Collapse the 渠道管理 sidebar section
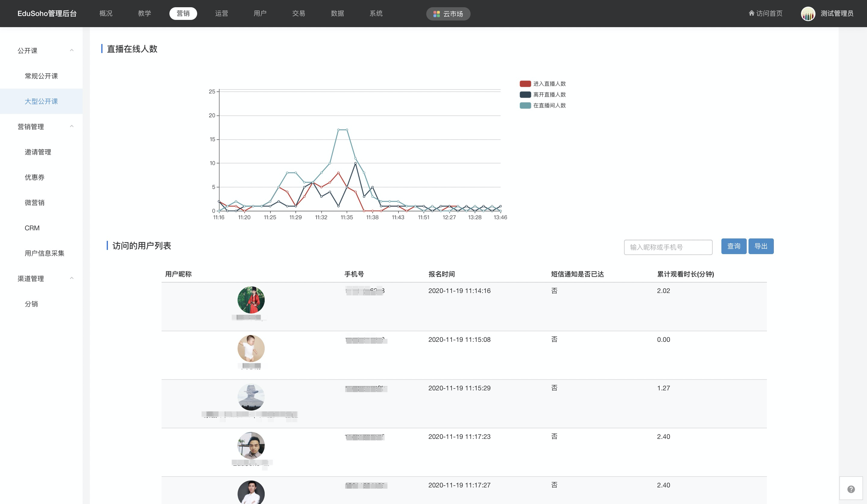The width and height of the screenshot is (867, 504). pyautogui.click(x=71, y=278)
